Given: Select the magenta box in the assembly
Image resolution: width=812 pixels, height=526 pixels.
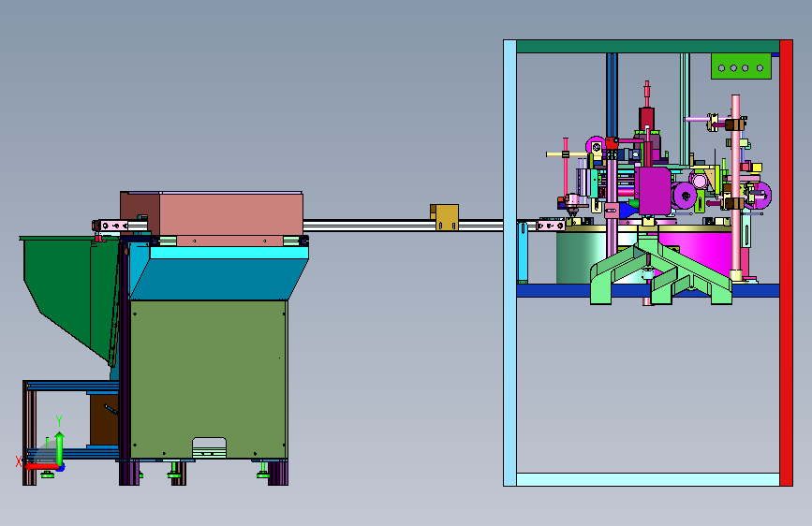Looking at the screenshot, I should 655,191.
